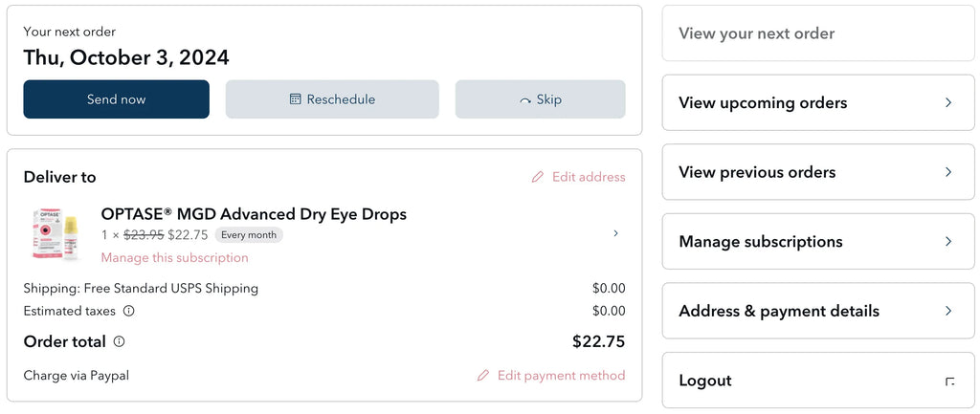The width and height of the screenshot is (980, 414).
Task: Open the OPTASE product chevron arrow
Action: (615, 233)
